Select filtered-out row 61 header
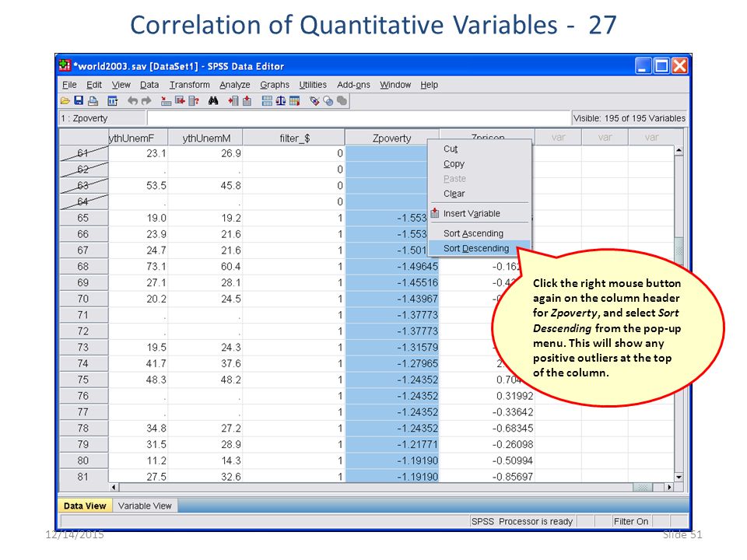747x560 pixels. pyautogui.click(x=83, y=153)
